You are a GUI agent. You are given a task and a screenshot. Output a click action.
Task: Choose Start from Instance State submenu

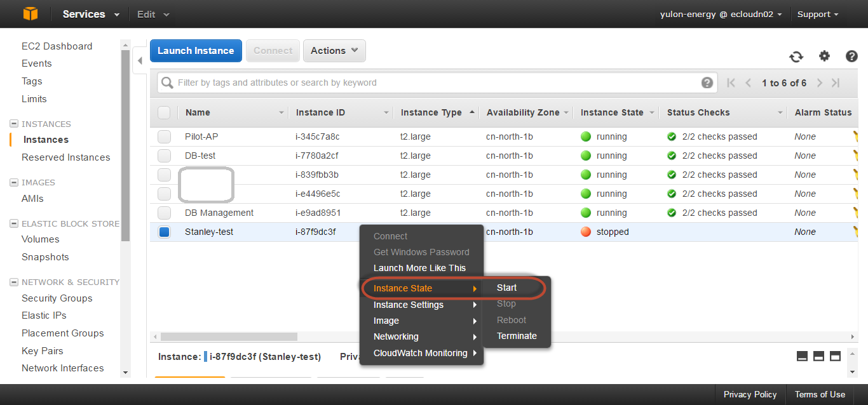506,288
